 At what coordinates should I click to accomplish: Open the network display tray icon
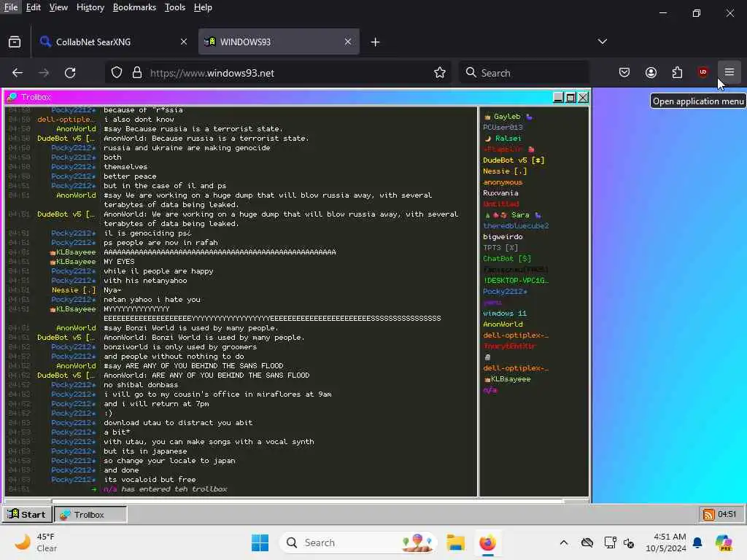[610, 542]
